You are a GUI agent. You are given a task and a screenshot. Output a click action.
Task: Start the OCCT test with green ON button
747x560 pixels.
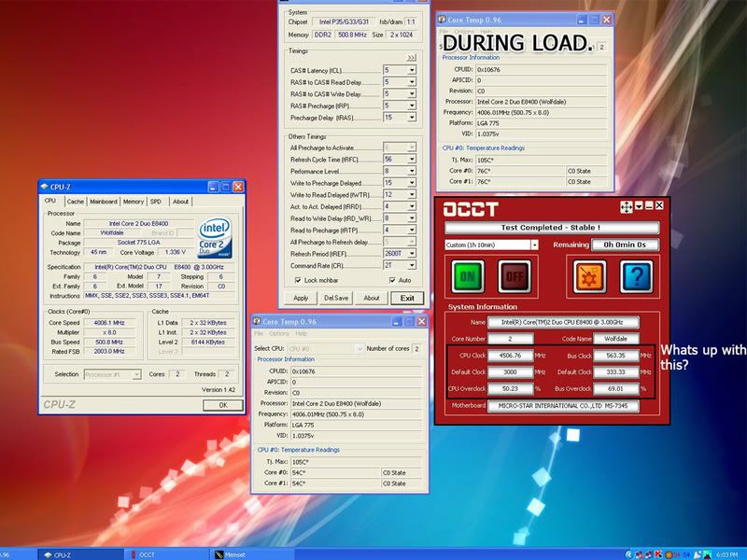pos(468,276)
